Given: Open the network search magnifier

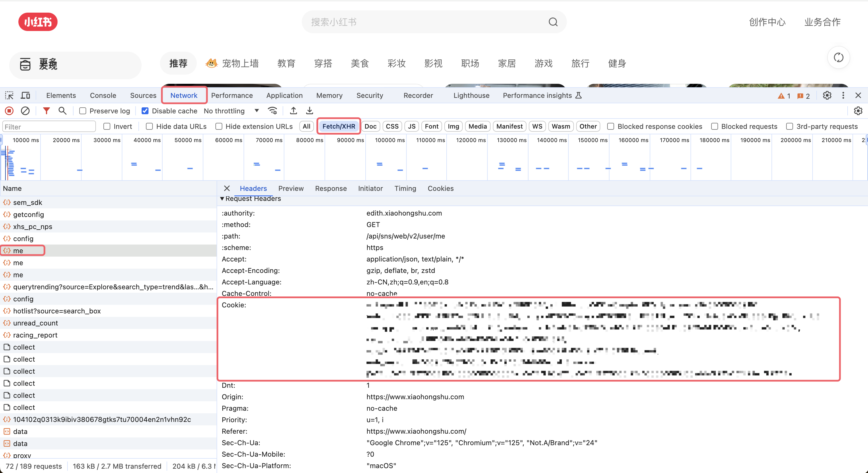Looking at the screenshot, I should [x=62, y=111].
